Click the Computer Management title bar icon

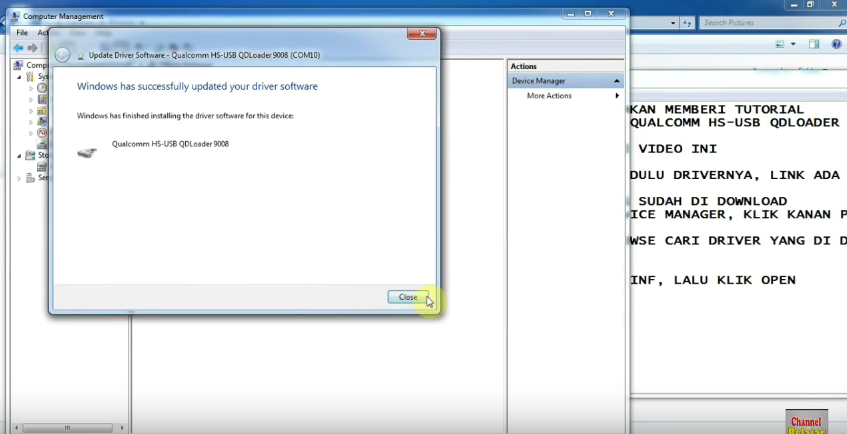16,16
